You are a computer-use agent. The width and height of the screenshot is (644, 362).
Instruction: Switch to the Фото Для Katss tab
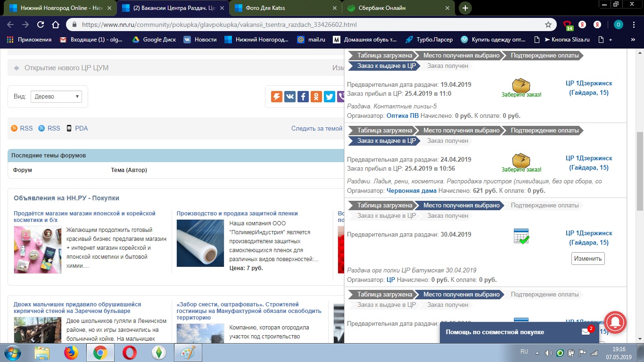[285, 8]
